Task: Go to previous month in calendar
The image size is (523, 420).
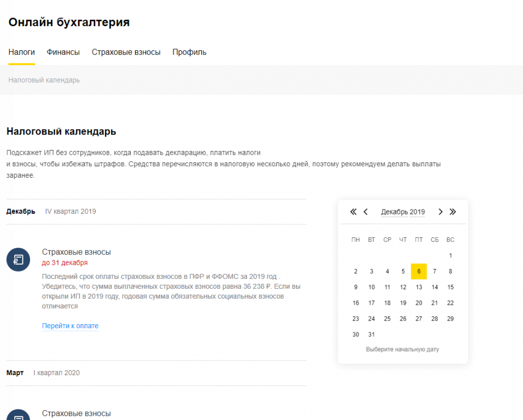Action: [365, 212]
